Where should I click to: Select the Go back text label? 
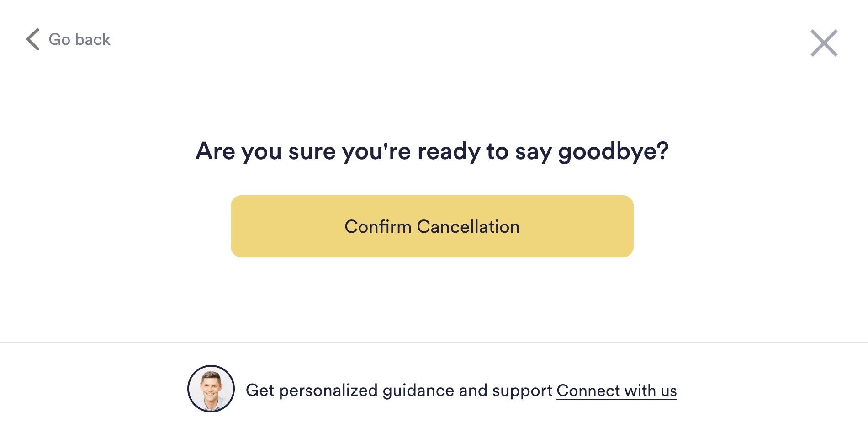pyautogui.click(x=79, y=39)
